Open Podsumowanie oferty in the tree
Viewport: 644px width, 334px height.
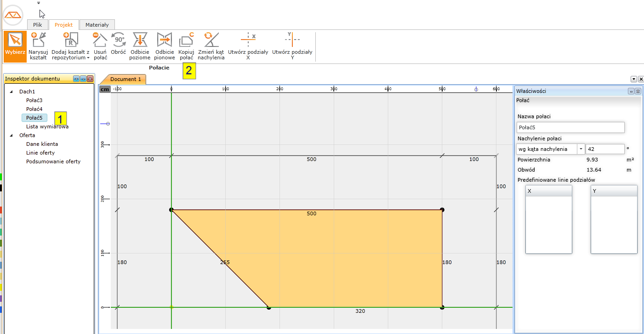pyautogui.click(x=53, y=161)
